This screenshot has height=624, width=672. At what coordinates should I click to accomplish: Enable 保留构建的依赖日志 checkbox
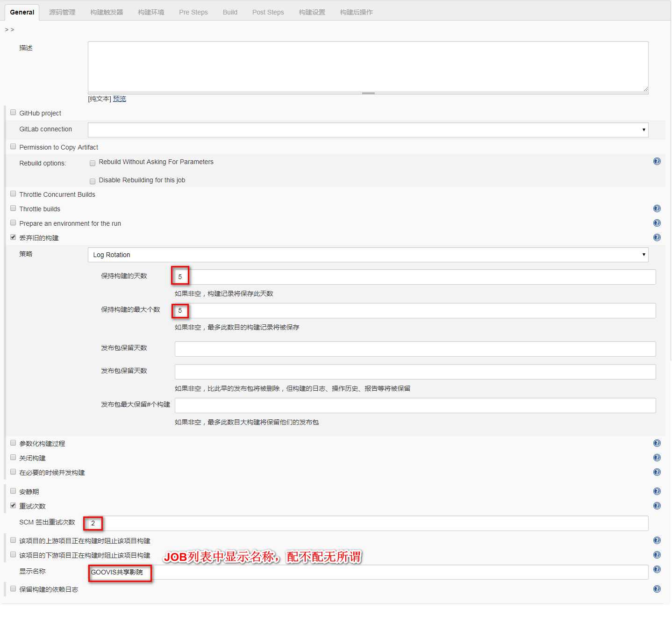coord(13,589)
